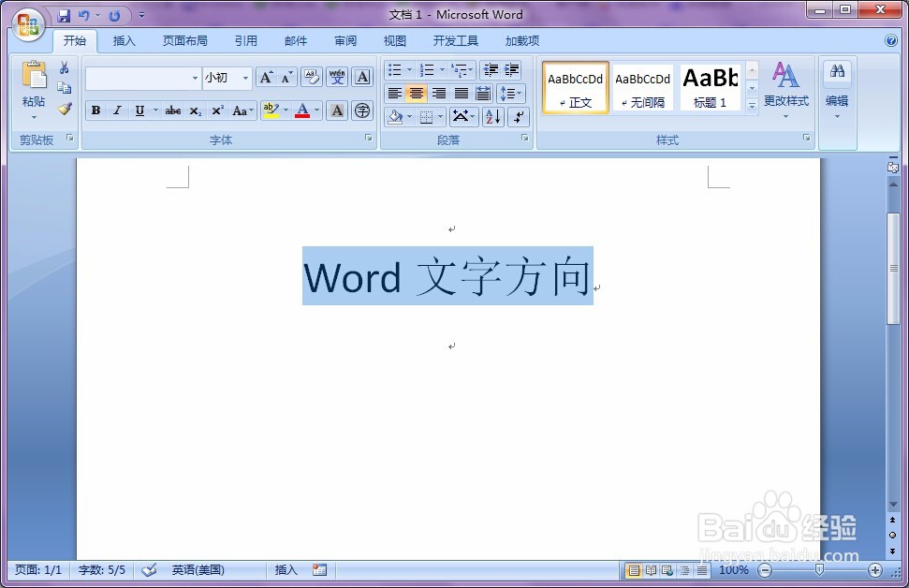Apply paragraph shading with the paint bucket
Viewport: 909px width, 588px height.
point(395,116)
